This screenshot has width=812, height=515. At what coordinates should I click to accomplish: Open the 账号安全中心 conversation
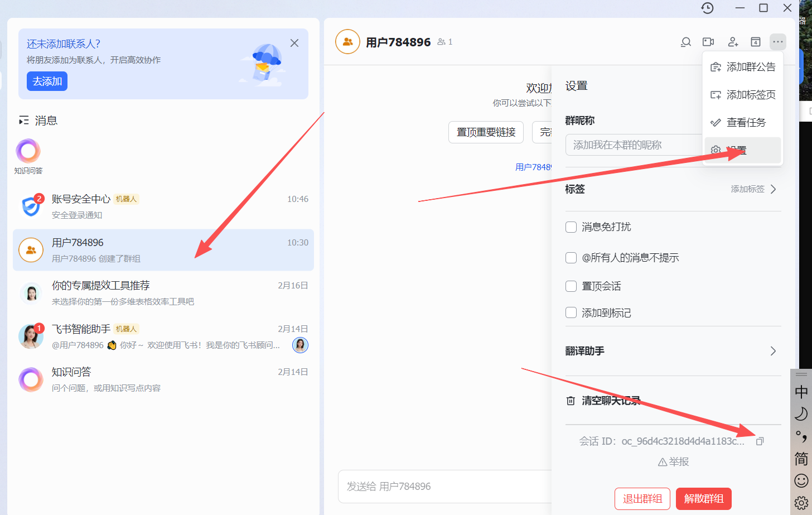tap(163, 206)
